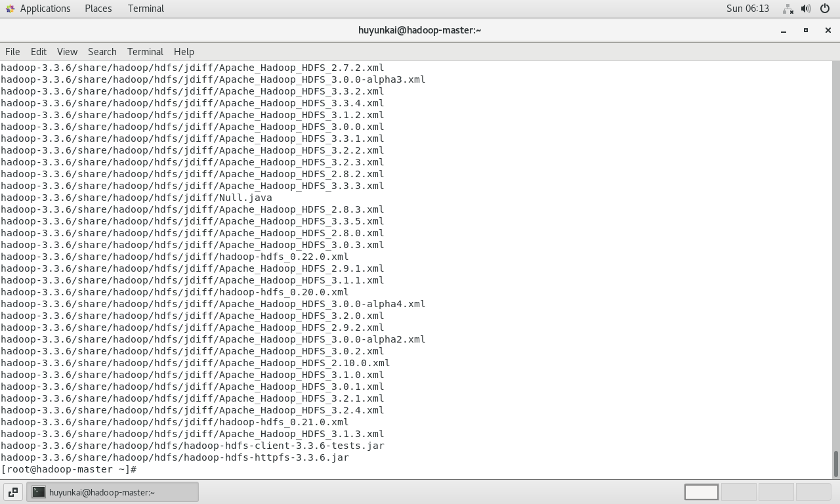Click the Apache_Hadoop_HDFS_3.0.0-alpha3.xml line
The height and width of the screenshot is (504, 840).
[x=213, y=79]
